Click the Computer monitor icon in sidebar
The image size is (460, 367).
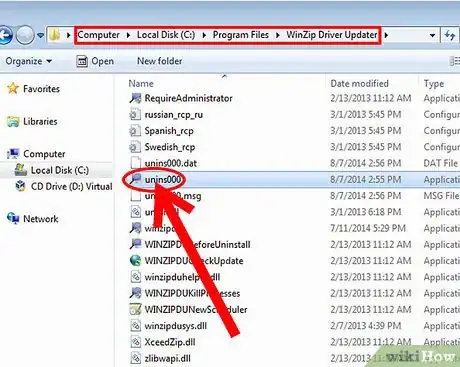tap(13, 154)
